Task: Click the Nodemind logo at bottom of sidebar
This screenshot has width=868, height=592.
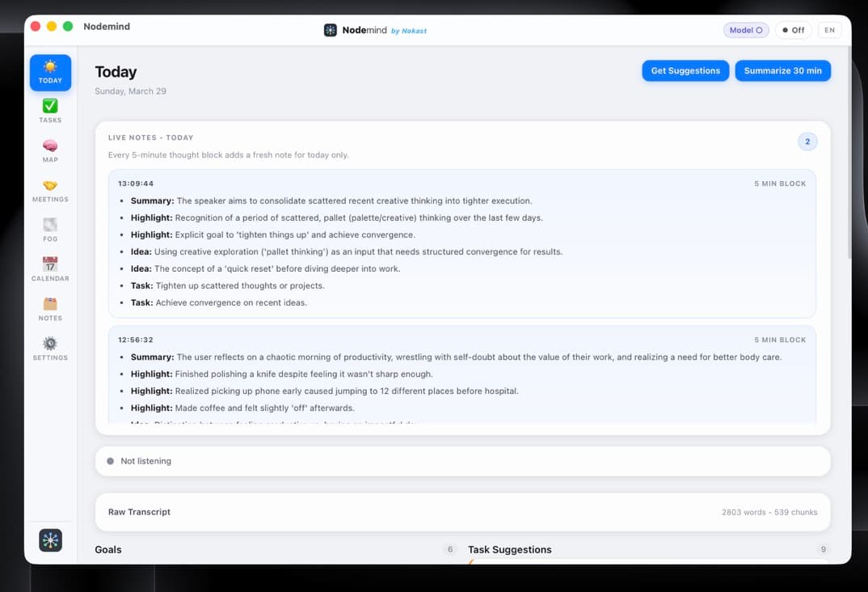Action: 50,539
